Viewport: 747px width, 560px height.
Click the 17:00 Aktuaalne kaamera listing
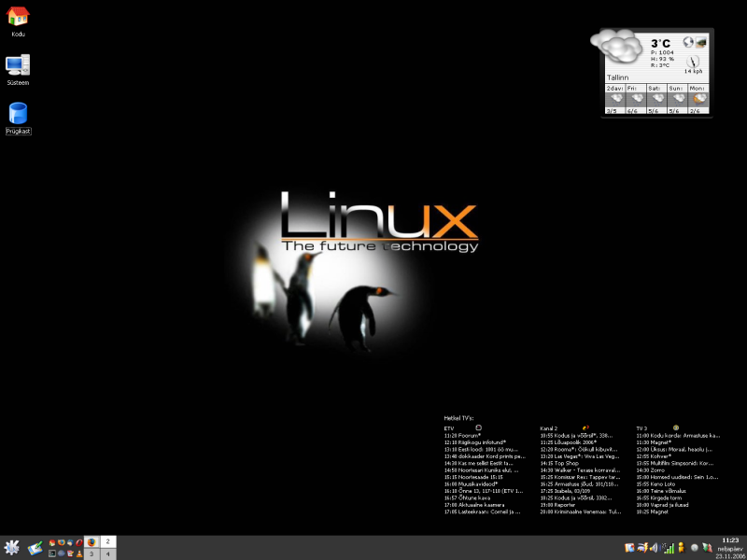474,505
